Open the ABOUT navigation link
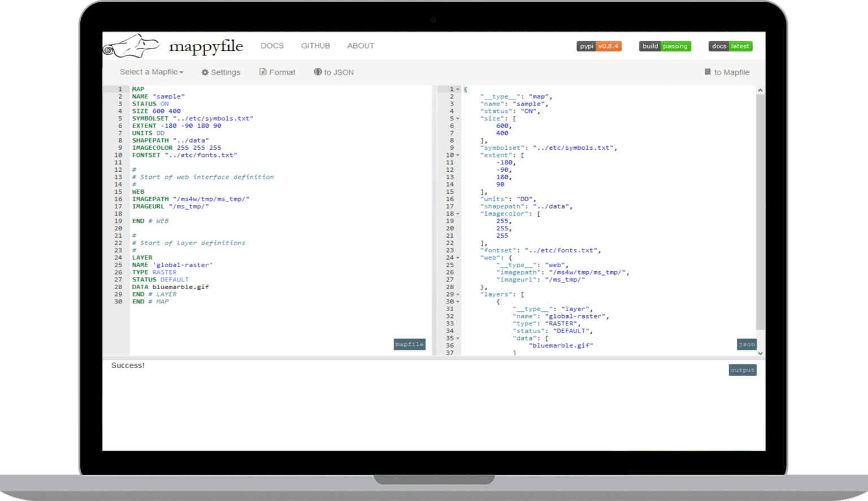This screenshot has width=868, height=501. pyautogui.click(x=361, y=46)
